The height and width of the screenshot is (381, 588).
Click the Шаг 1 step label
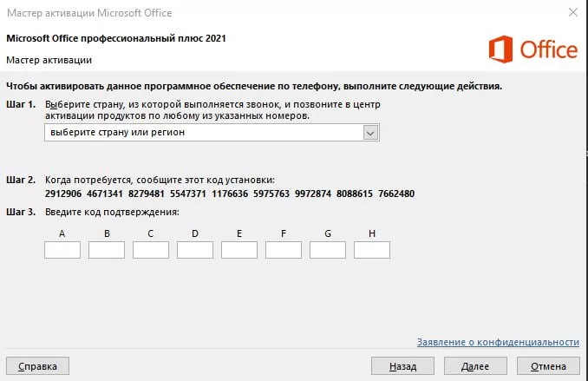click(21, 104)
